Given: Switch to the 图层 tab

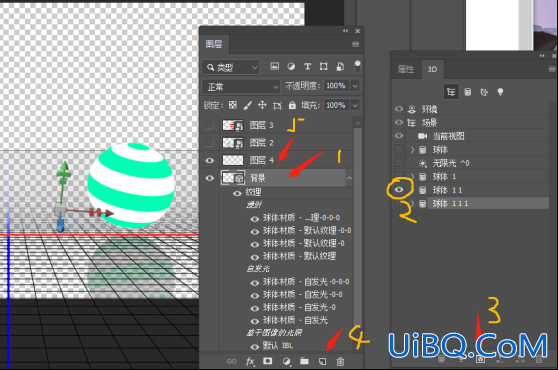Looking at the screenshot, I should 214,44.
